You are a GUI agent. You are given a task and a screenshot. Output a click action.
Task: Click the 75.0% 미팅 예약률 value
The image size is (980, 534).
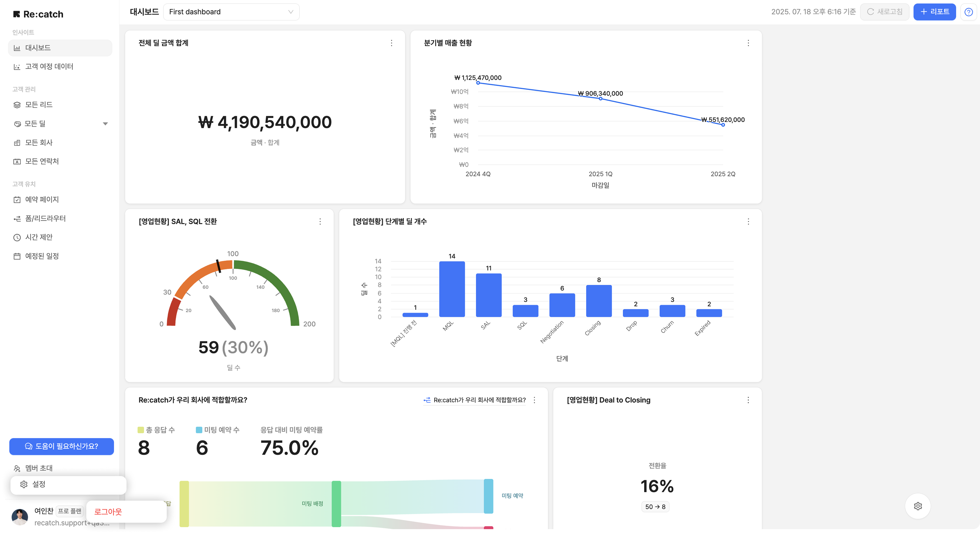point(289,448)
